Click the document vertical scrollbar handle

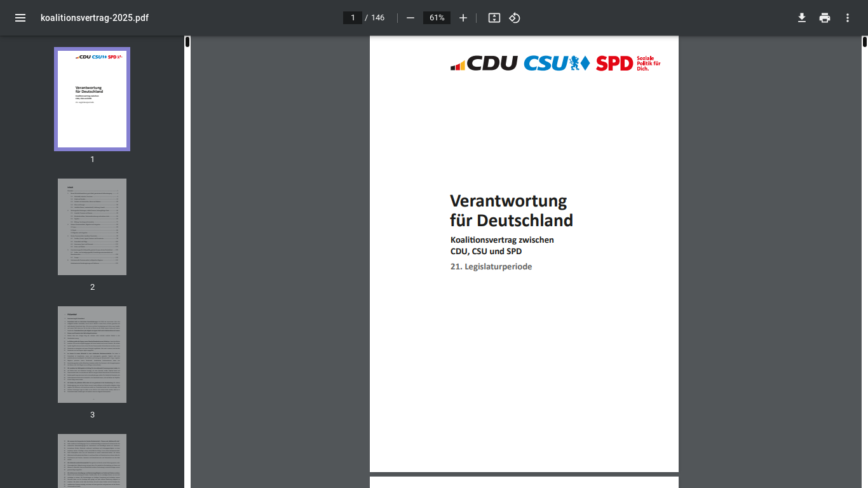pos(865,42)
